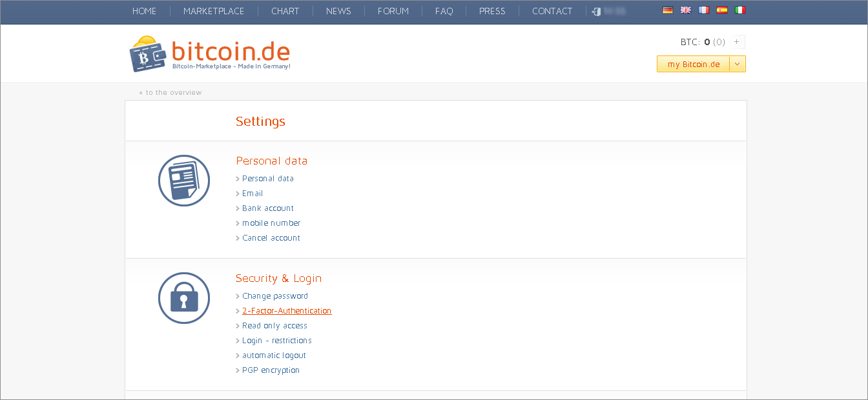Open the Email settings link

pos(253,194)
